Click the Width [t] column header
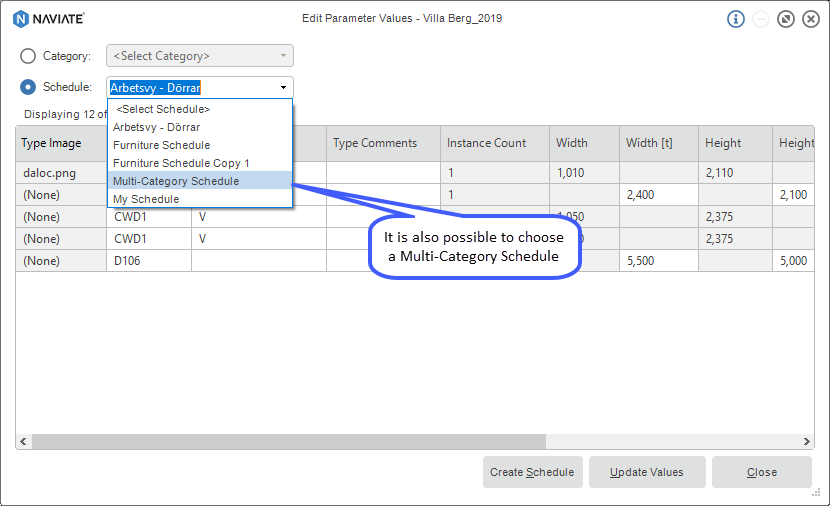The height and width of the screenshot is (506, 830). pos(659,143)
